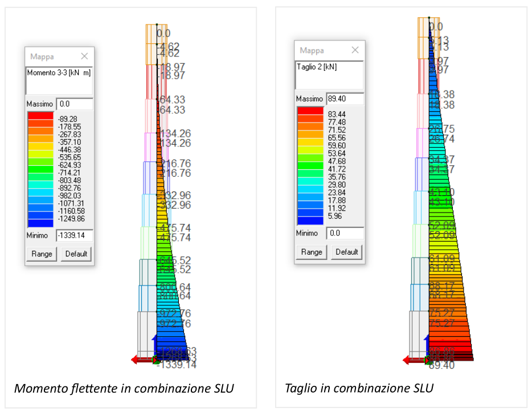Pick the red swatch at -89.28
The width and height of the screenshot is (532, 412).
click(40, 116)
